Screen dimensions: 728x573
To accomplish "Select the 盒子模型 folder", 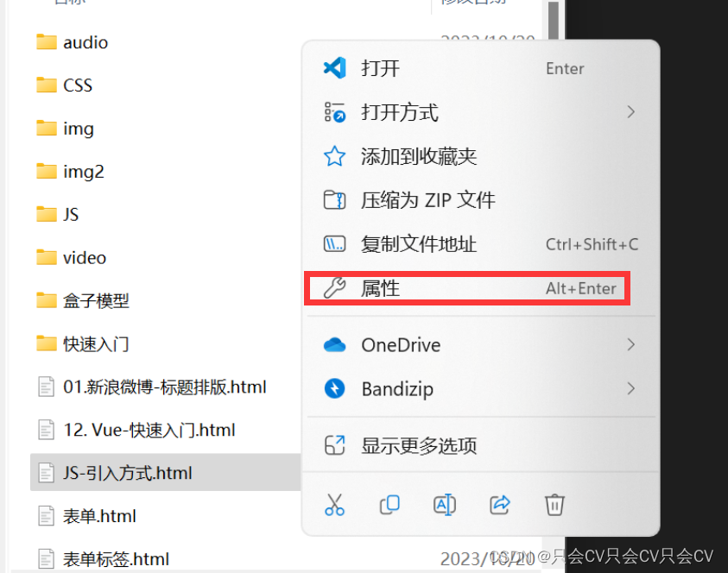I will (83, 300).
